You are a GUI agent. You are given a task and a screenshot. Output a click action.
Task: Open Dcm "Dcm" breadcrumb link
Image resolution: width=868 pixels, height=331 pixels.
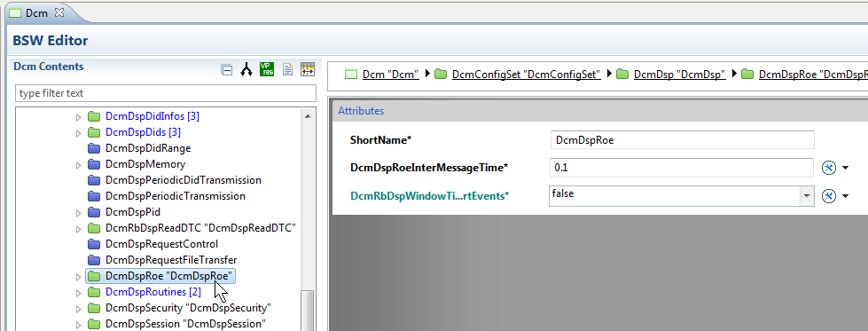(390, 75)
